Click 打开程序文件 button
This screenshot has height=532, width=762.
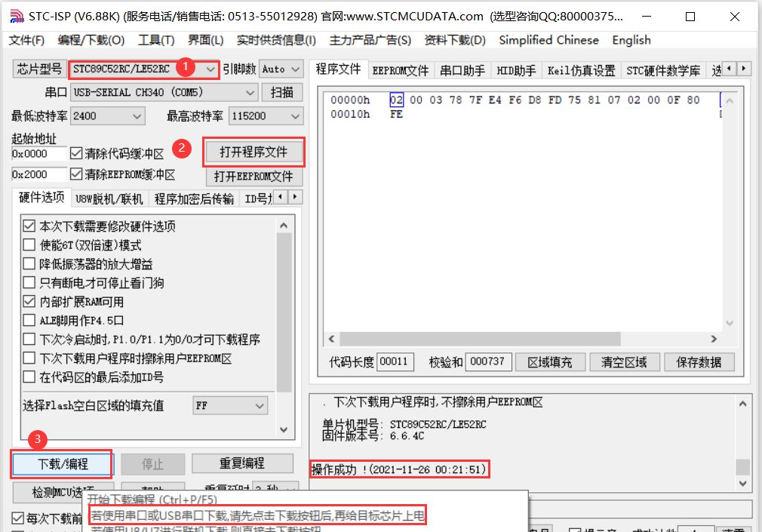[253, 152]
